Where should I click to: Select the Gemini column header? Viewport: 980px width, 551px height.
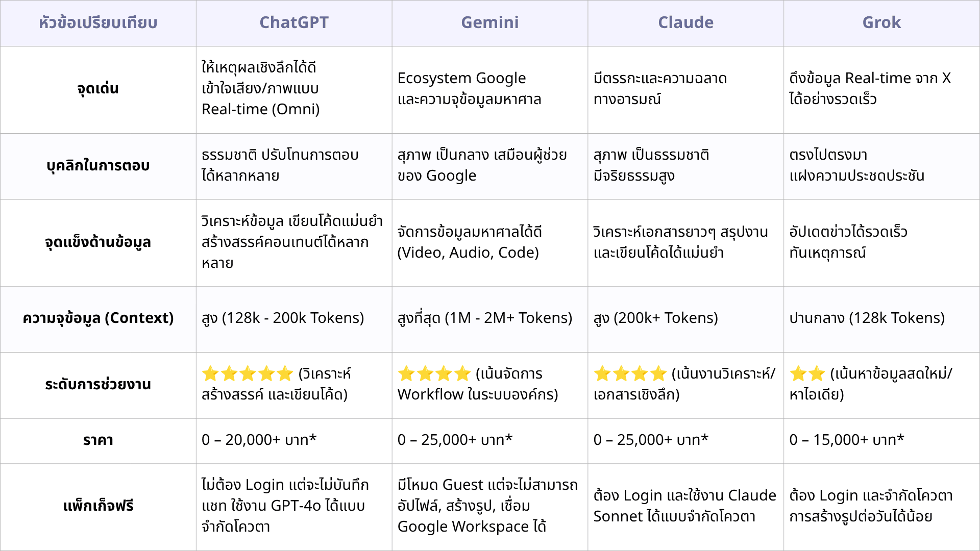[x=490, y=22]
